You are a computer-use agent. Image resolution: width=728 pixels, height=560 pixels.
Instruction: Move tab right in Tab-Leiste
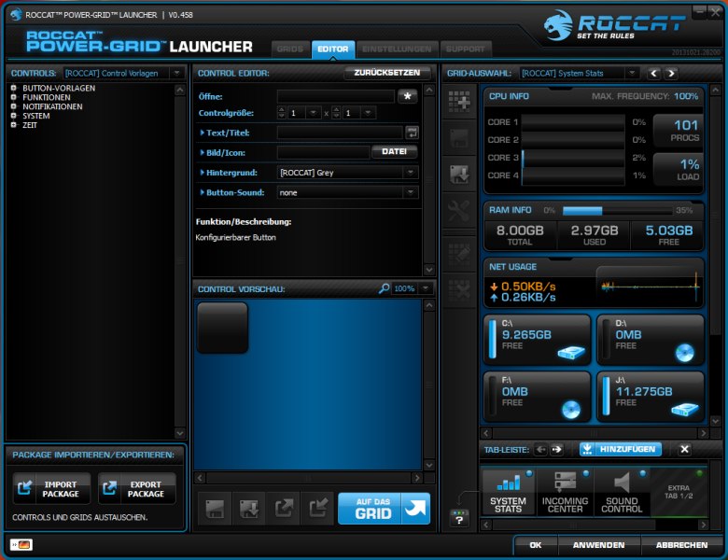click(556, 449)
